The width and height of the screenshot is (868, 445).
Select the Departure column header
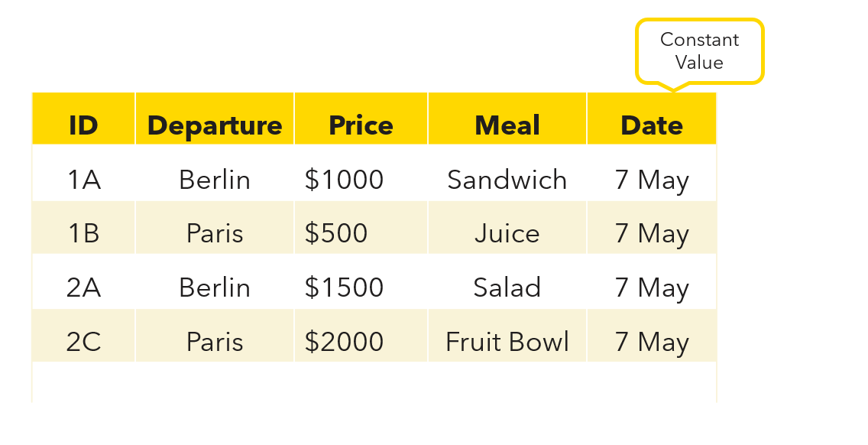(215, 119)
